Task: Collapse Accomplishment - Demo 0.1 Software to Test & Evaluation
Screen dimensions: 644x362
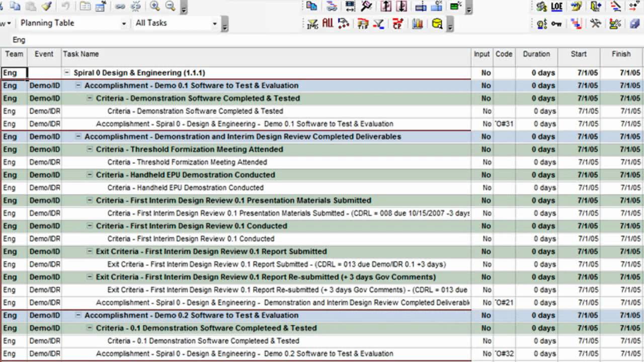Action: coord(78,85)
